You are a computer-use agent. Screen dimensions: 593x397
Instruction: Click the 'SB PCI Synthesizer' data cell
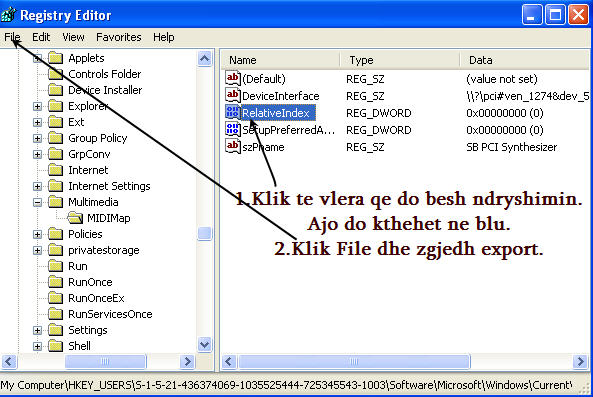point(511,147)
